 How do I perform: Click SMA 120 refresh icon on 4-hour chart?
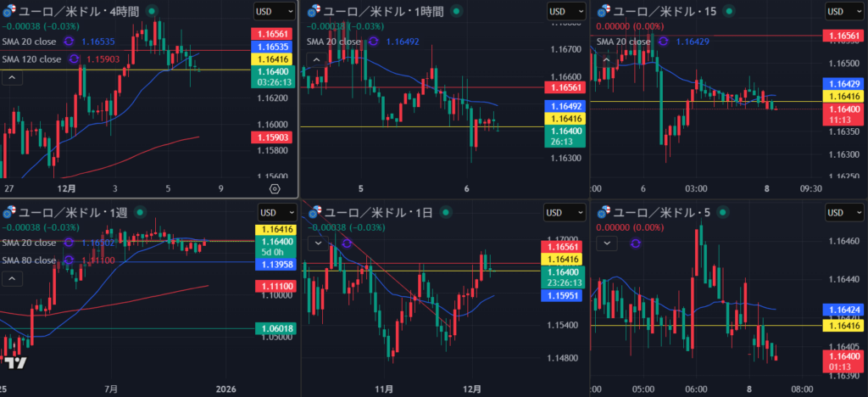(74, 59)
